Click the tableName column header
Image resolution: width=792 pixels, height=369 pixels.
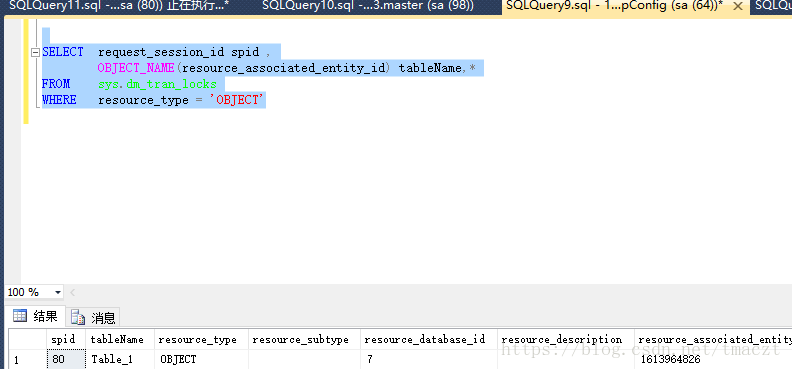[x=120, y=339]
